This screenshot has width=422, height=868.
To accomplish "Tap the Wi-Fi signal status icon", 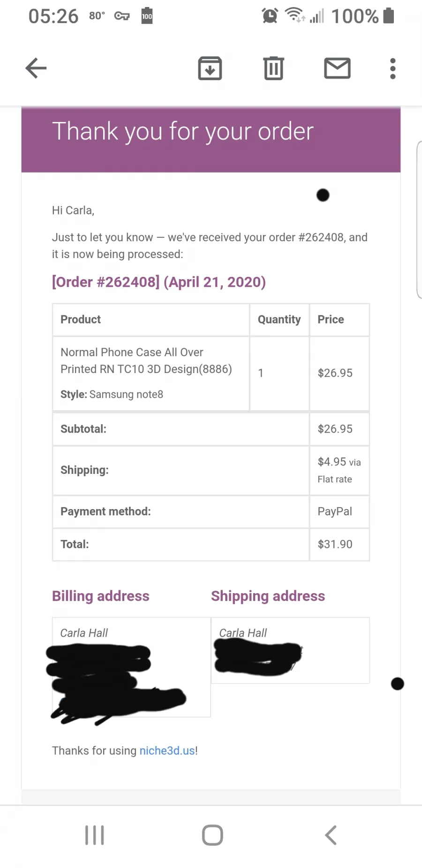I will coord(295,15).
